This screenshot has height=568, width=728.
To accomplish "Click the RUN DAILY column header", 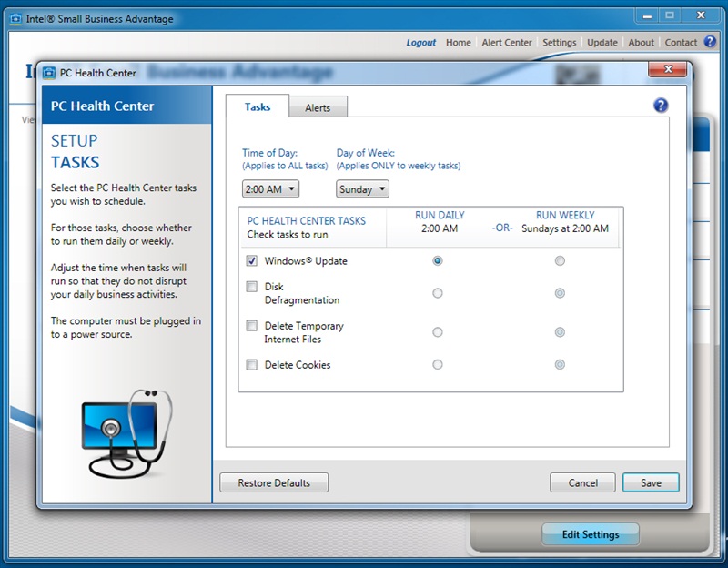I will coord(440,215).
